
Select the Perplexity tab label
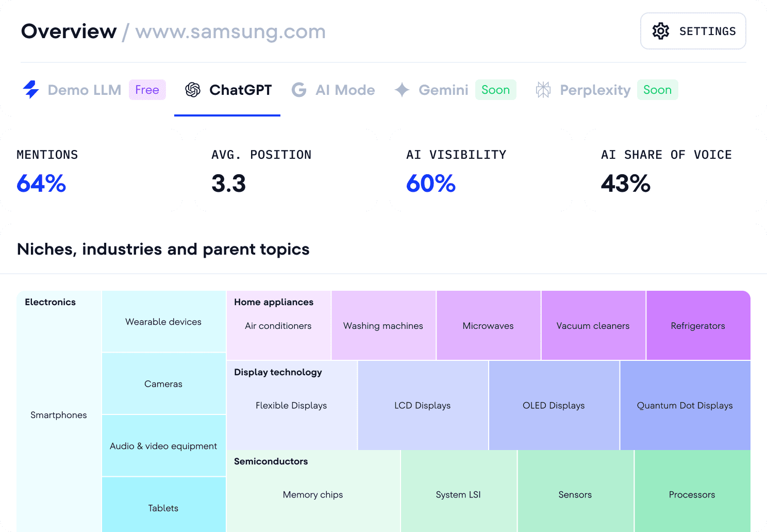pos(595,90)
